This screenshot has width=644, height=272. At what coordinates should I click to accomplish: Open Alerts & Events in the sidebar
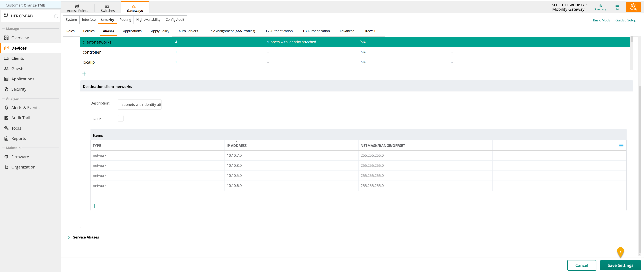(x=30, y=108)
